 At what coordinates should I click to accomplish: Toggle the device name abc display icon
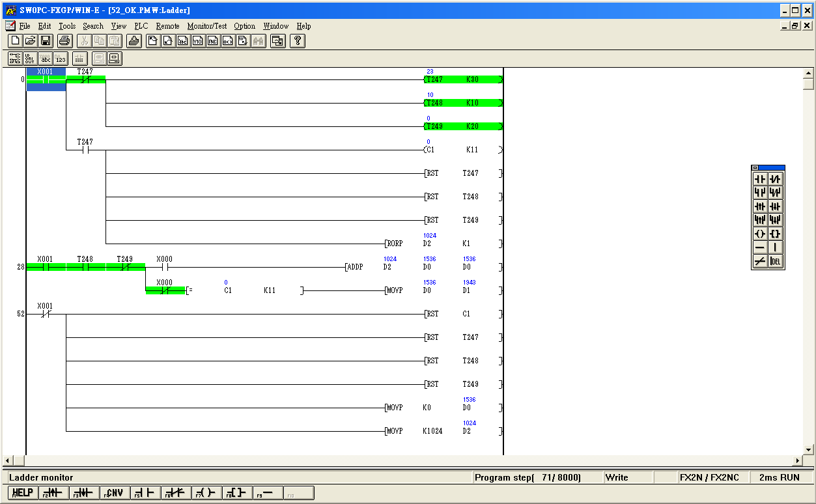[46, 59]
